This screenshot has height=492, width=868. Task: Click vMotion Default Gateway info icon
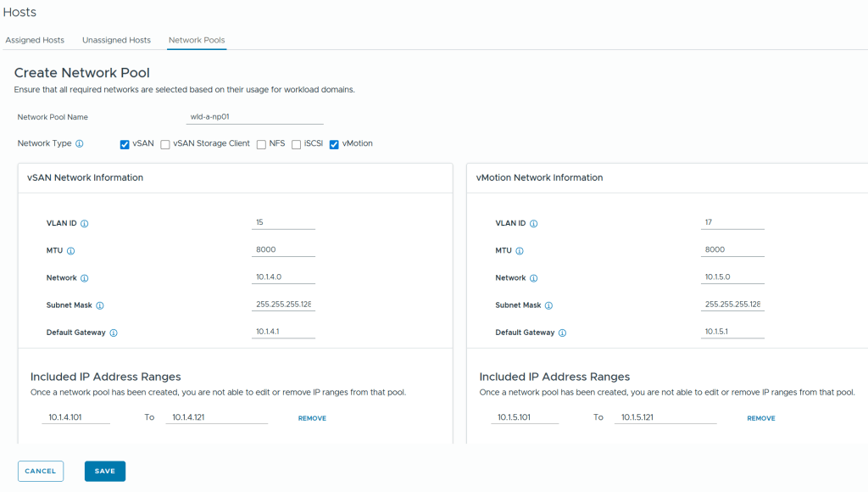[x=563, y=333]
